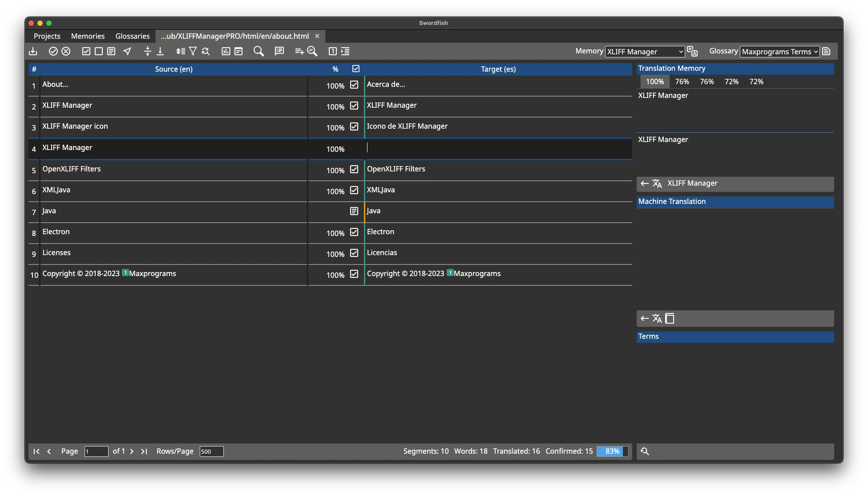
Task: Toggle the checkbox in the column header
Action: (356, 69)
